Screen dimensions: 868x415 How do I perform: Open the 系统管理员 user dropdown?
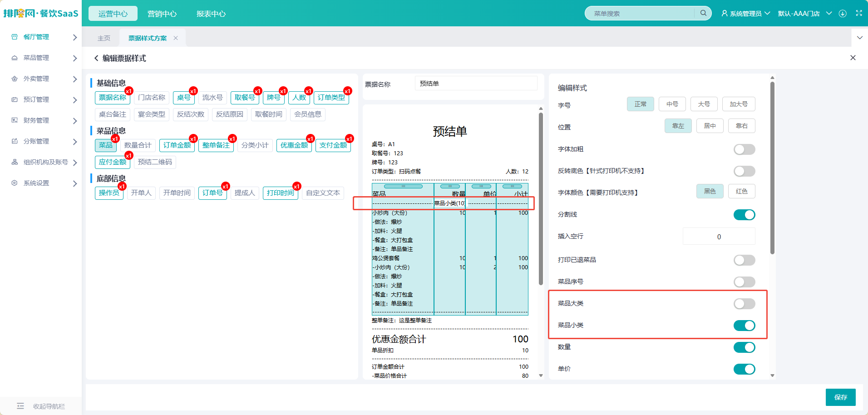[745, 14]
